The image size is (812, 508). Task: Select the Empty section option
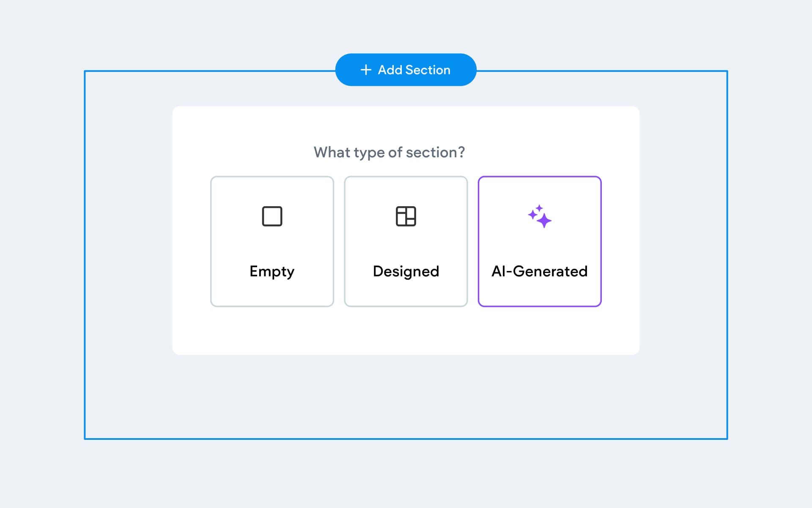click(x=272, y=241)
